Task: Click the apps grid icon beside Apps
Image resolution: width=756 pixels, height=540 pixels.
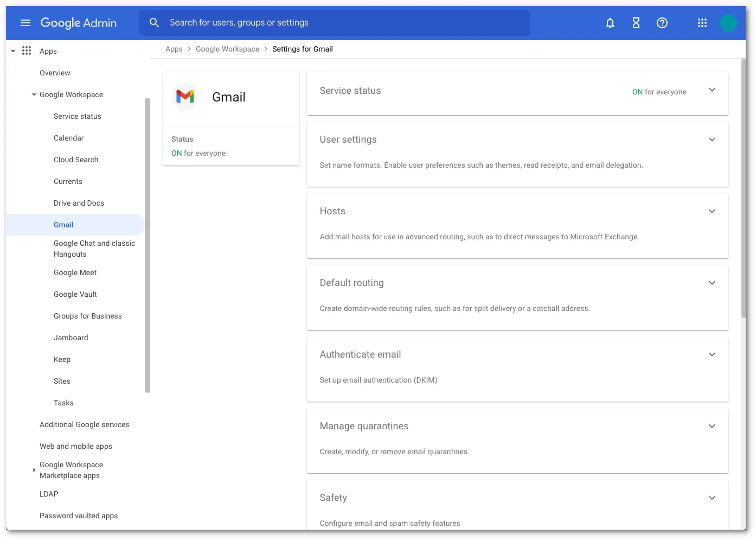Action: 27,50
